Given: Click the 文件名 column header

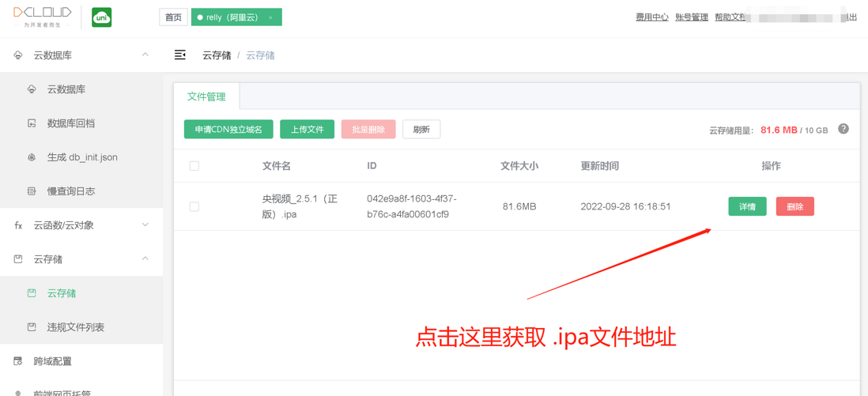Looking at the screenshot, I should coord(276,166).
